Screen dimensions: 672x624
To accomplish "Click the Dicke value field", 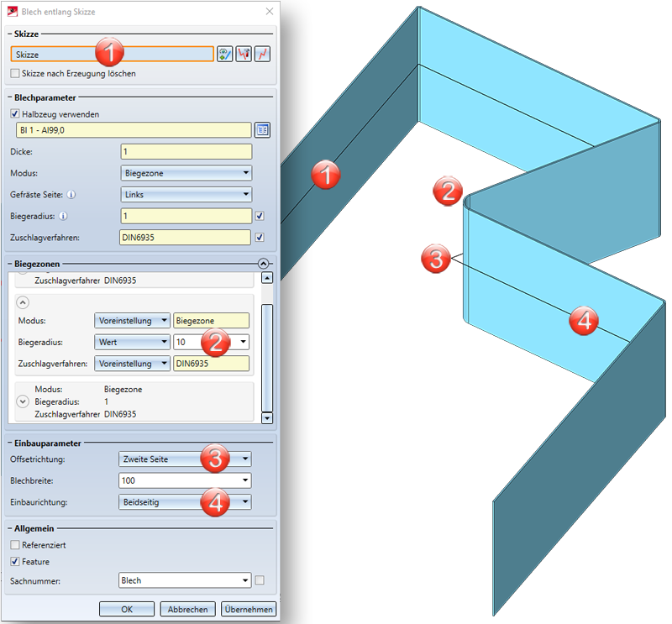I will (186, 151).
